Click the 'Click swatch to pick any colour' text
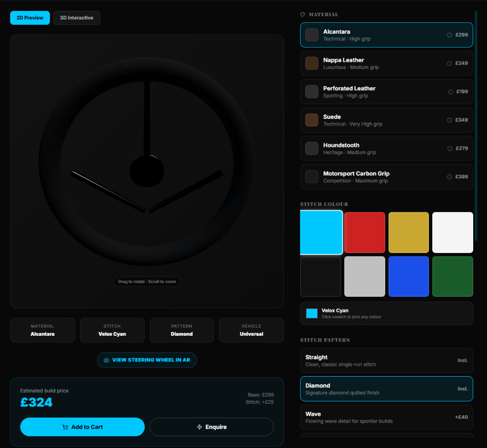Viewport: 487px width, 448px height. coord(351,317)
